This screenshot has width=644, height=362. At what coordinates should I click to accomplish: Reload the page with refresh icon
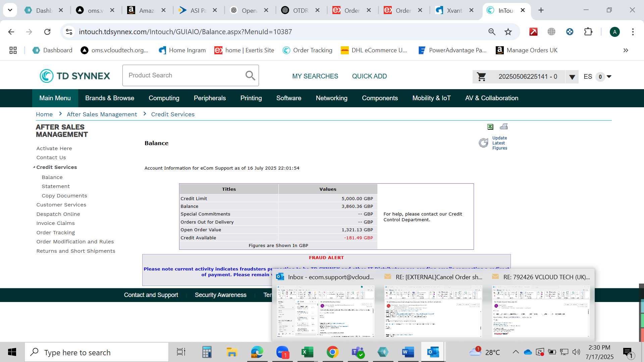click(x=47, y=32)
